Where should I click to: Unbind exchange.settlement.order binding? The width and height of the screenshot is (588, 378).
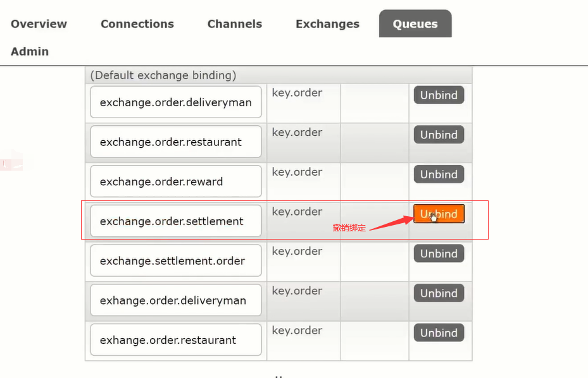point(439,253)
